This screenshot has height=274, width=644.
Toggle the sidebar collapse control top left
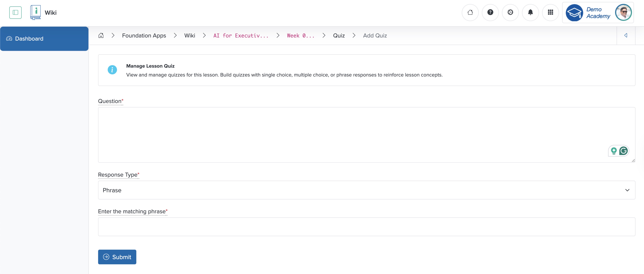point(15,12)
